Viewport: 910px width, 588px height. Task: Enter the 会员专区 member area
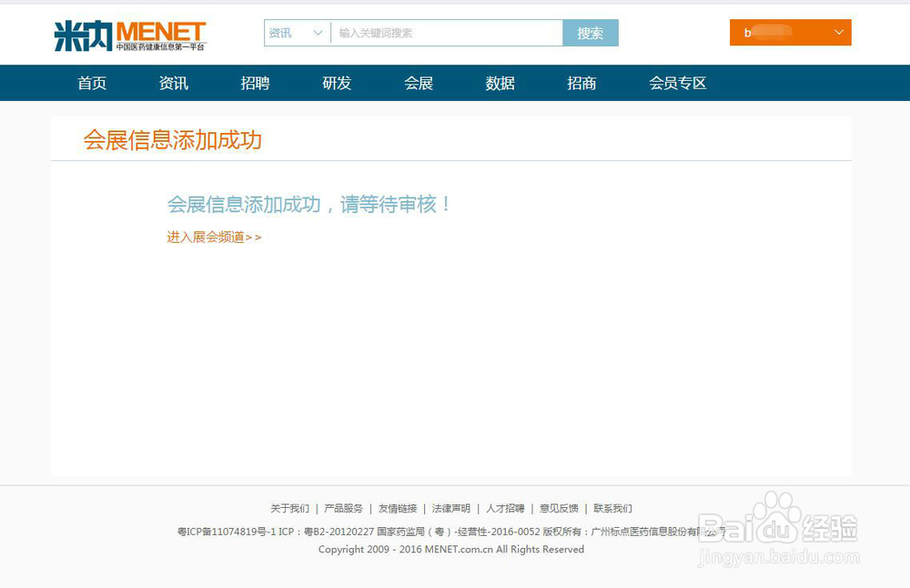pyautogui.click(x=677, y=83)
